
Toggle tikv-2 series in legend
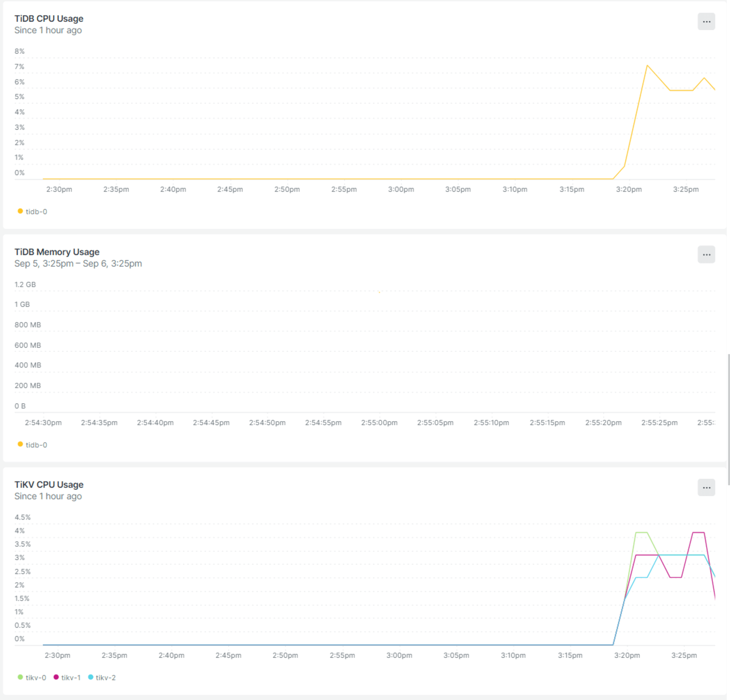pyautogui.click(x=102, y=677)
